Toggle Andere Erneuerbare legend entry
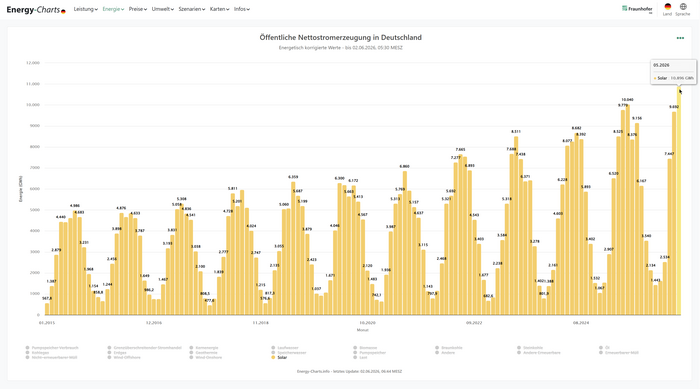Viewport: 700px width, 389px height. click(x=539, y=352)
